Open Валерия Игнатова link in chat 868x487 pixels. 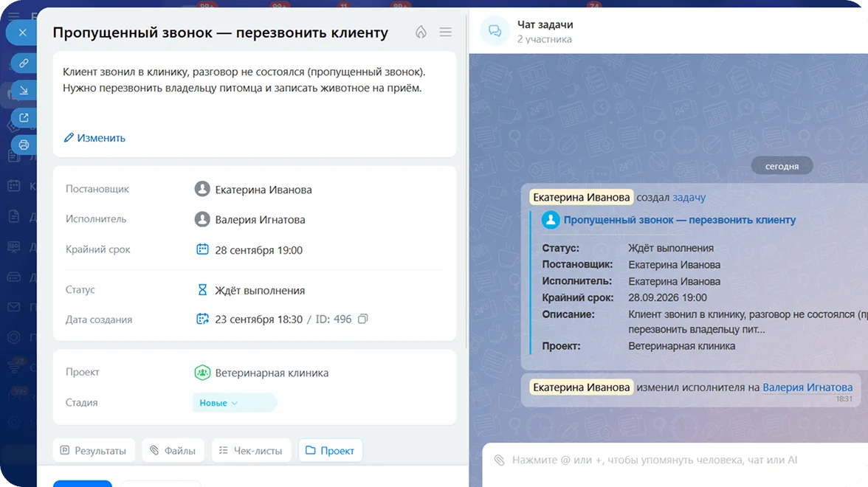point(807,387)
